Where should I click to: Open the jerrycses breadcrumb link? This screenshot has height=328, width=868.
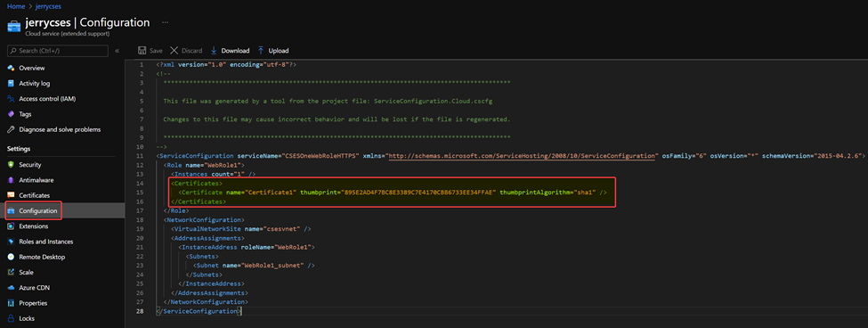tap(47, 6)
